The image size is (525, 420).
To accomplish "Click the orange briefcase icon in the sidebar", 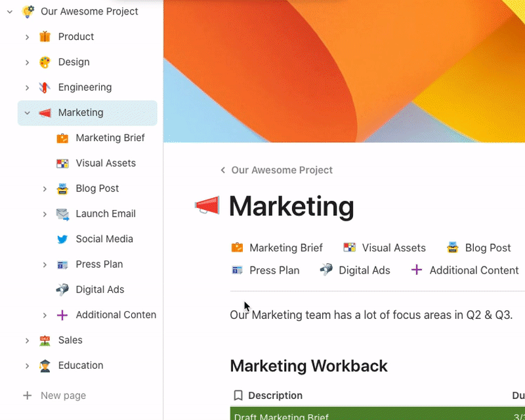I will point(62,138).
